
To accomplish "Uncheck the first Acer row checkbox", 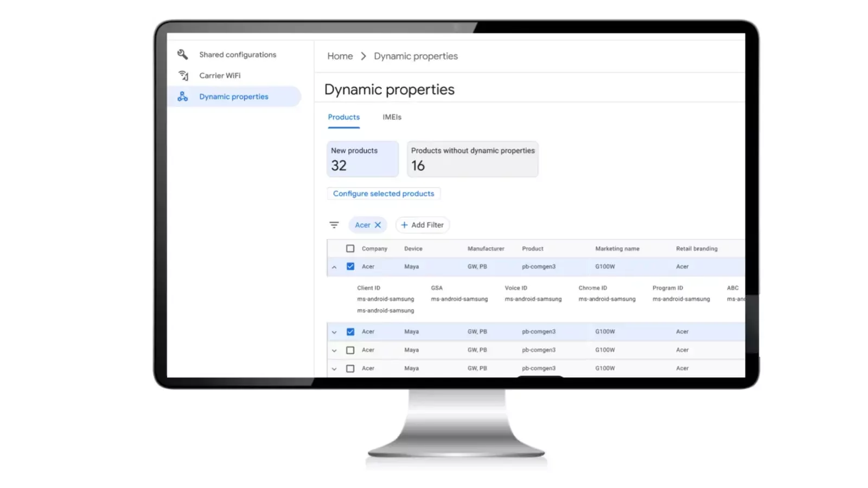I will point(350,267).
